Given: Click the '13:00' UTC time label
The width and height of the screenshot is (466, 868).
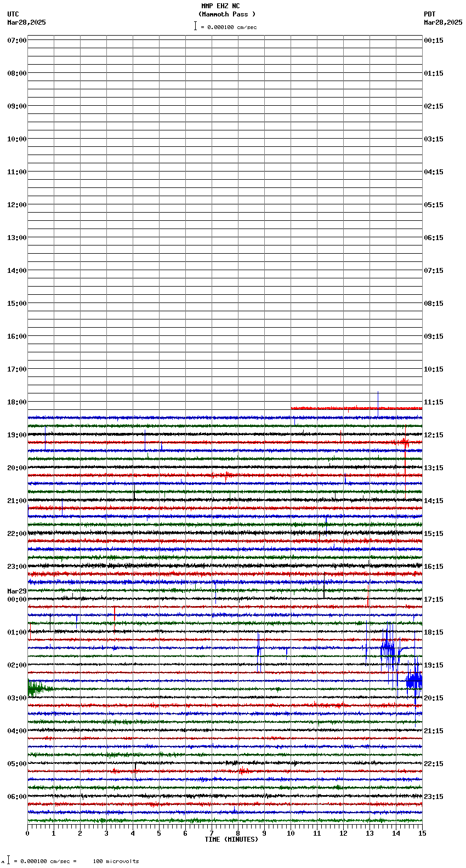Looking at the screenshot, I should coord(17,238).
